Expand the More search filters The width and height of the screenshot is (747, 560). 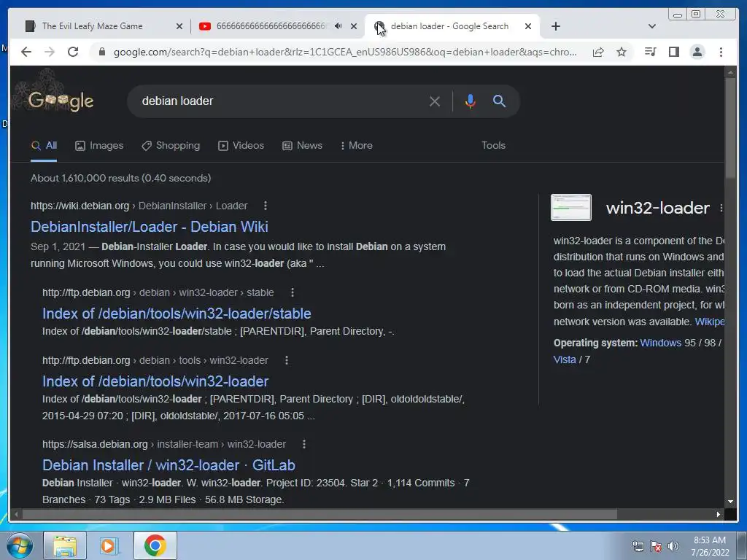356,146
